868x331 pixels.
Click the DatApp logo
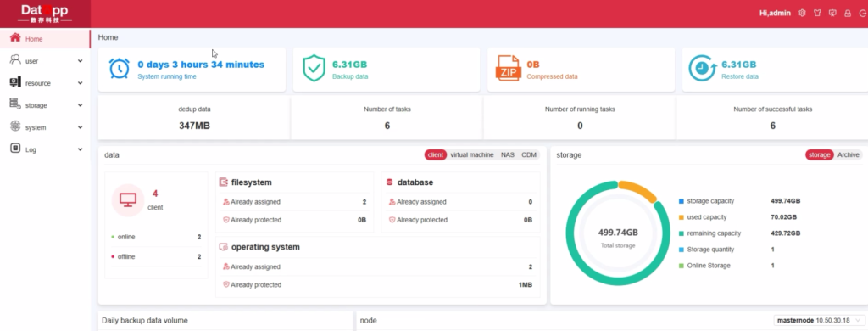click(x=45, y=14)
